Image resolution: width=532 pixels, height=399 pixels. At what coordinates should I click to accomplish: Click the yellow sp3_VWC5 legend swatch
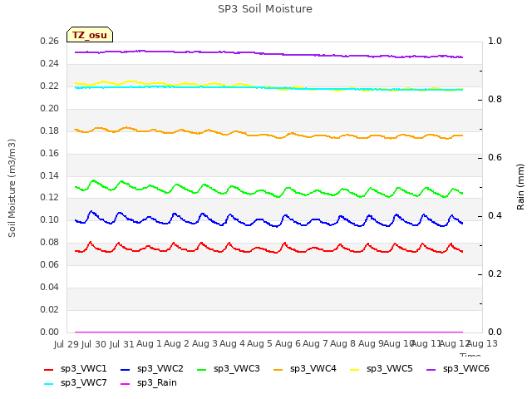355,370
